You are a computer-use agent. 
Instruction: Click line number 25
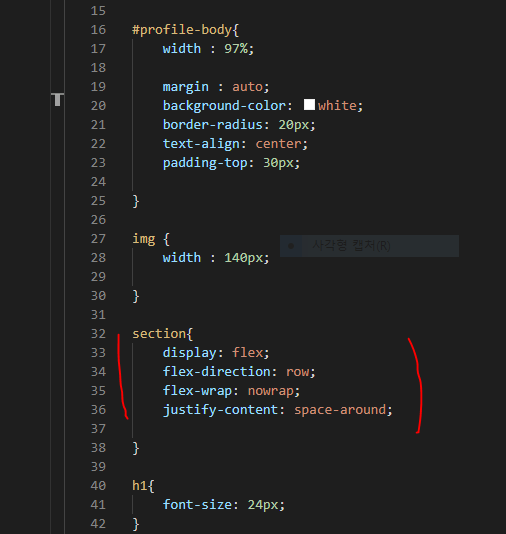(98, 201)
